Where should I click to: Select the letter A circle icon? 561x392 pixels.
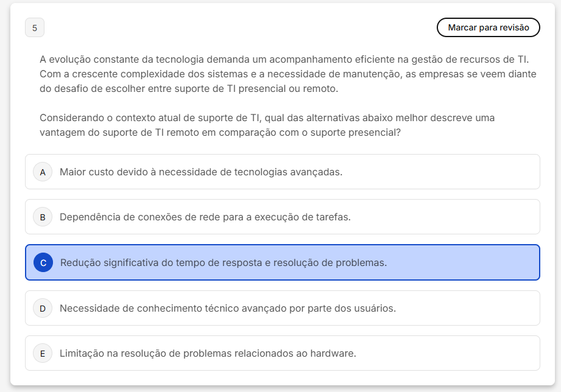coord(43,172)
